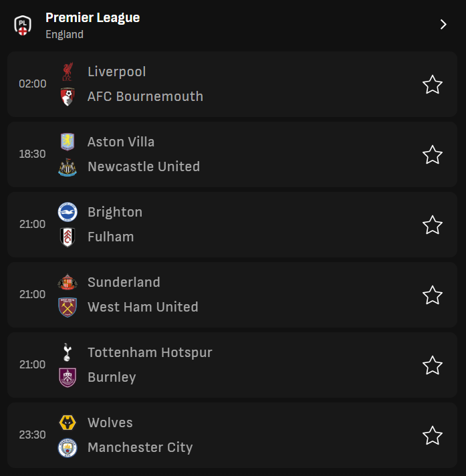Screen dimensions: 466x476
Task: Star the Wolves vs Manchester City match
Action: click(433, 435)
